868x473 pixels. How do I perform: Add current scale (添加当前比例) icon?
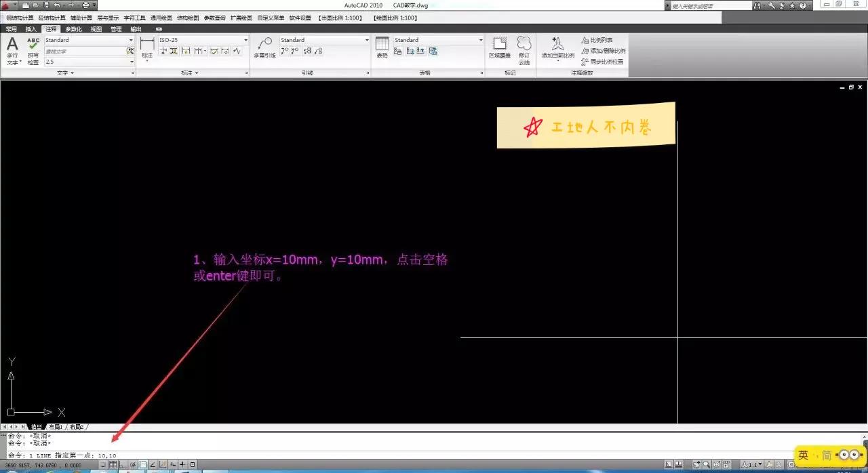tap(557, 47)
